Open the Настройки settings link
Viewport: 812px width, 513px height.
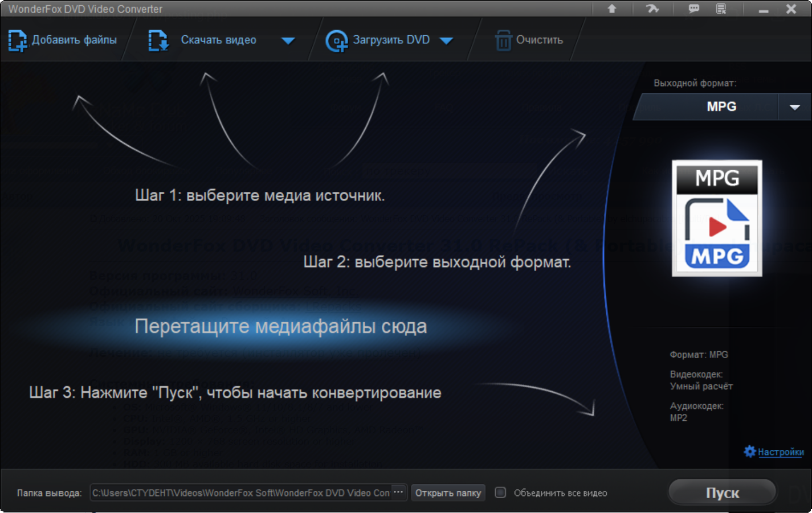[781, 452]
